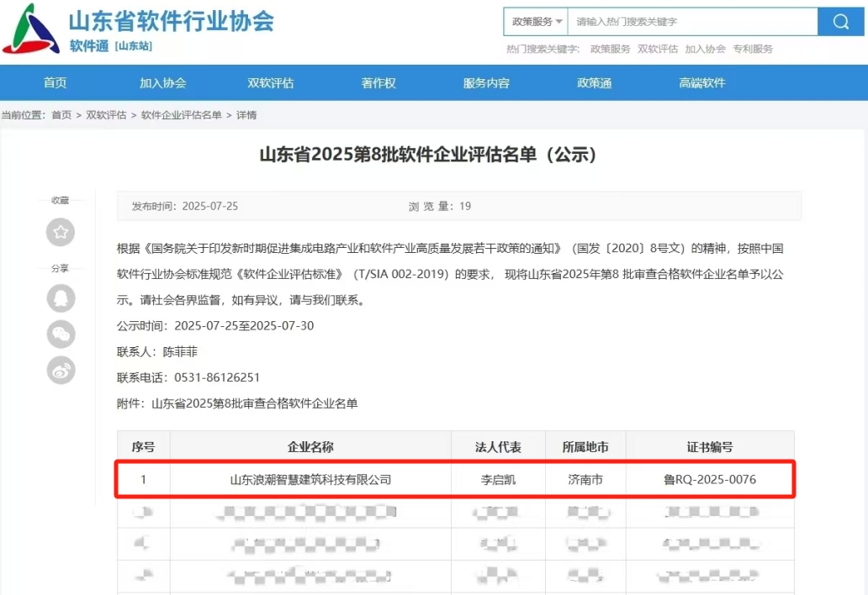Open the 加入协会 navigation item

163,83
